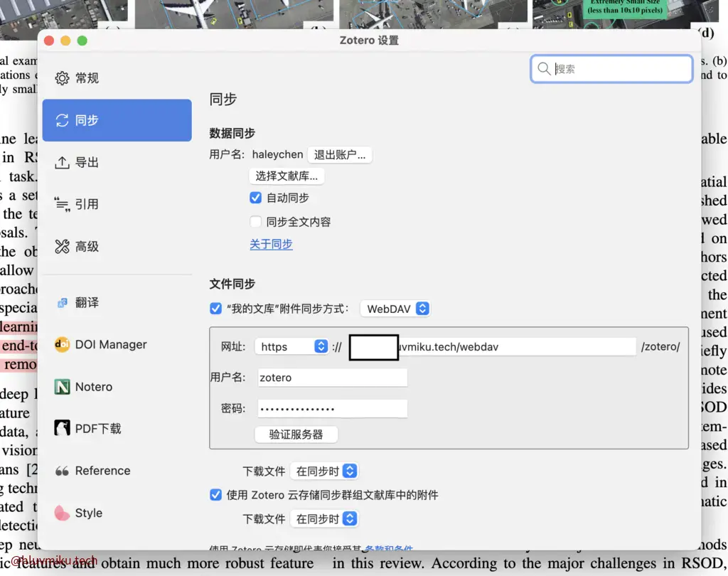Switch to 常规 preferences pane
Screen dimensions: 728x576
point(117,78)
